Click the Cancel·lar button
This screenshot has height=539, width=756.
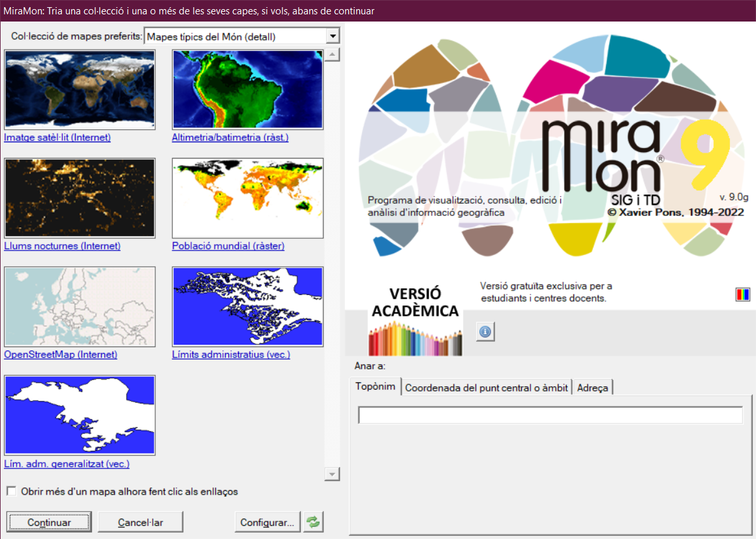(140, 522)
